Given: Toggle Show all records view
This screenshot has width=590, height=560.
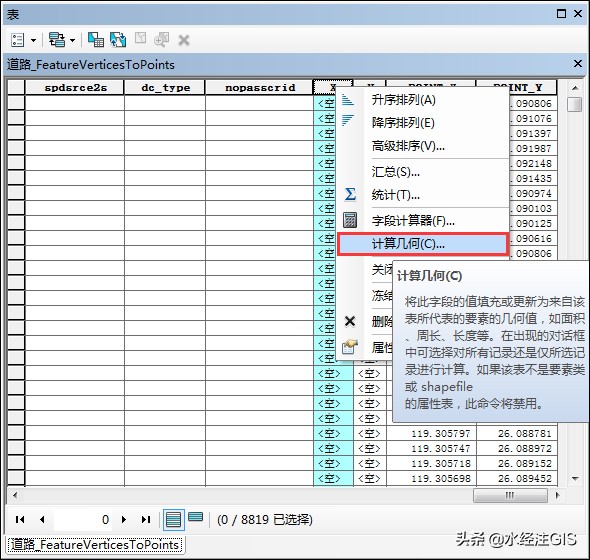Looking at the screenshot, I should pos(173,520).
